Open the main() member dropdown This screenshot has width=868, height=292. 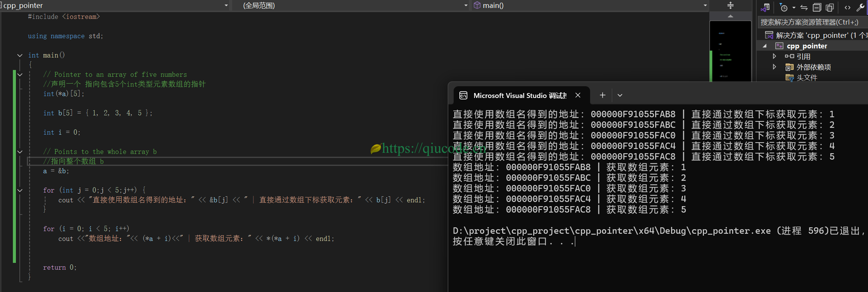tap(705, 5)
